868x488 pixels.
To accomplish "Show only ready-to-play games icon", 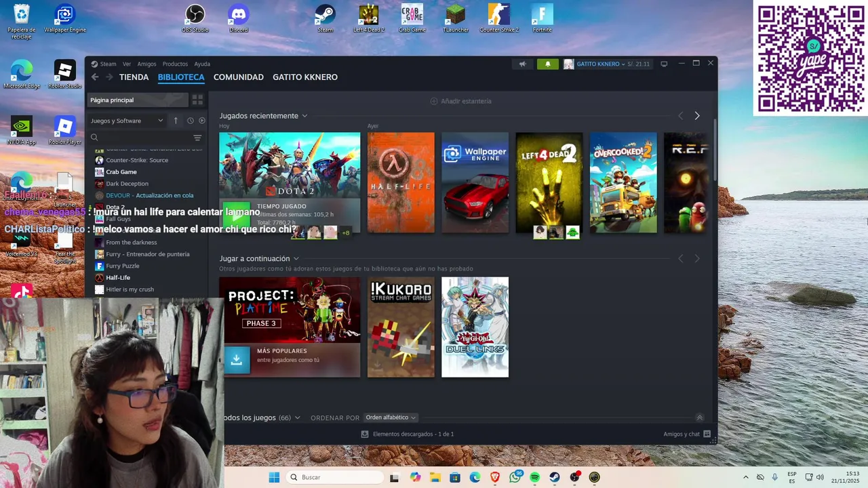I will pyautogui.click(x=201, y=121).
